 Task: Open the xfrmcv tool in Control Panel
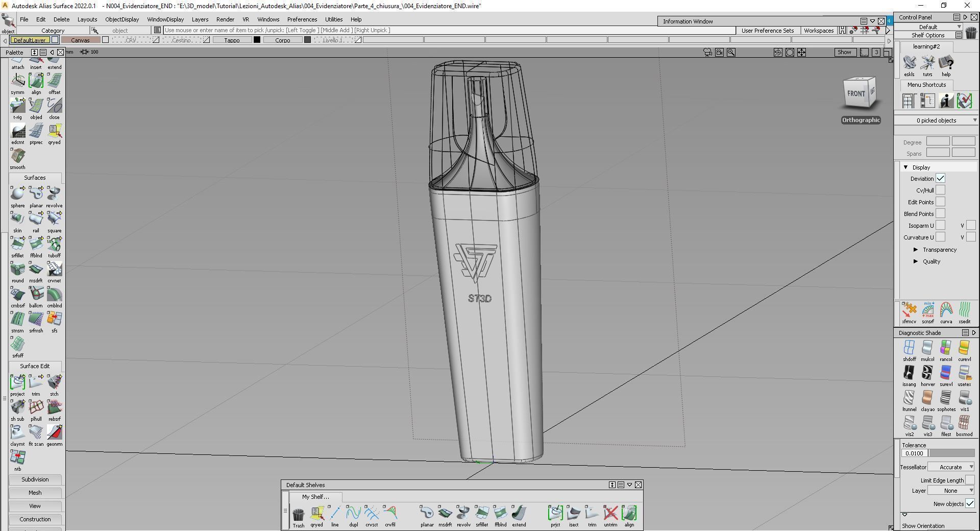(909, 310)
